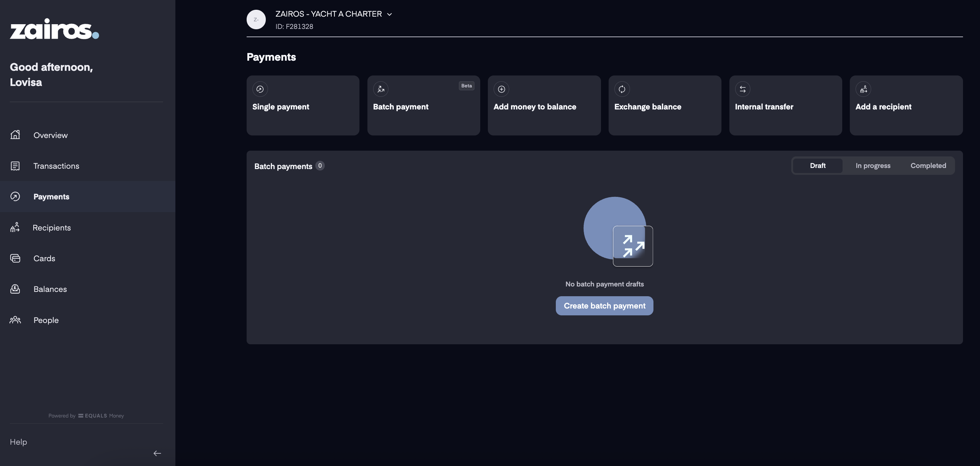Viewport: 980px width, 466px height.
Task: Click the Cards icon in sidebar
Action: coord(15,258)
